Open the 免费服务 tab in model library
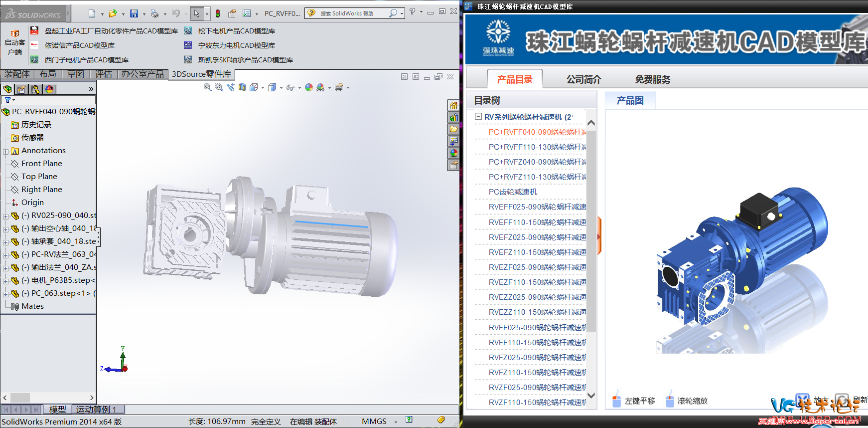Viewport: 868px width, 428px height. [x=653, y=79]
